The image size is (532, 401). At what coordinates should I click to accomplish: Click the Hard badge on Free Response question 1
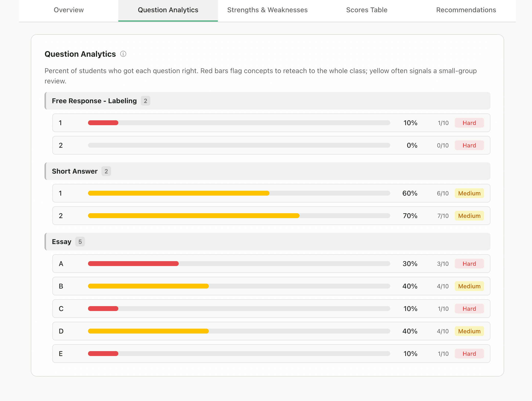469,123
